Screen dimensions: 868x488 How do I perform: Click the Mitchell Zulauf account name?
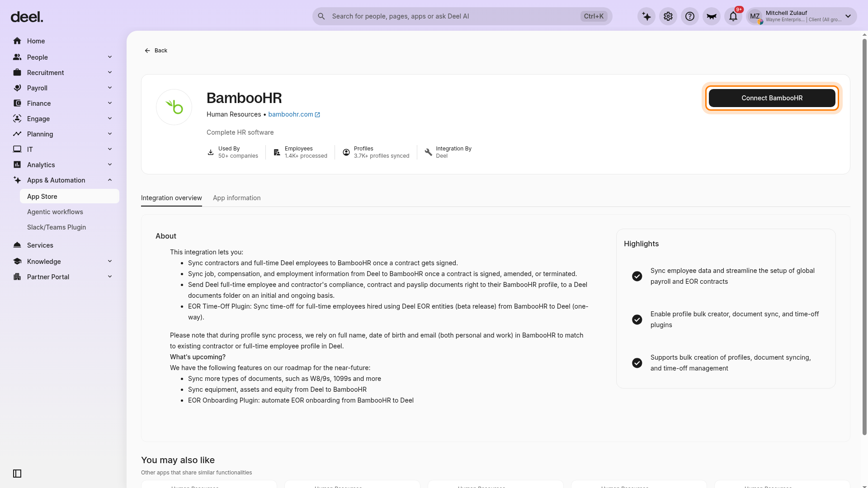786,13
